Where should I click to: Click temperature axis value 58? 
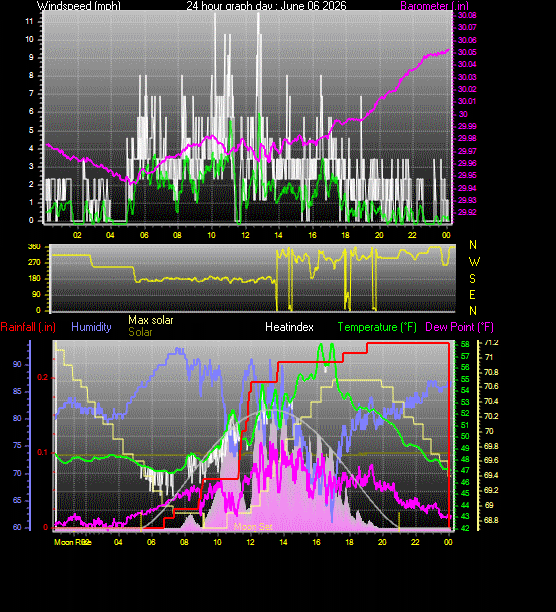click(465, 344)
